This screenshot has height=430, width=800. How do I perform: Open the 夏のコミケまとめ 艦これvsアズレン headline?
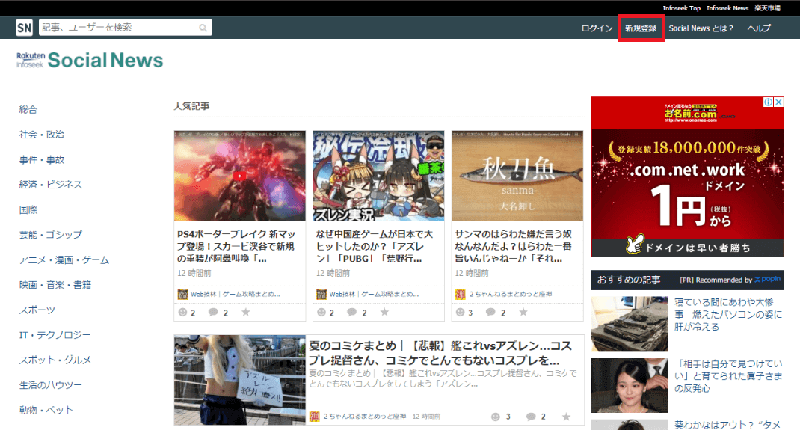440,353
